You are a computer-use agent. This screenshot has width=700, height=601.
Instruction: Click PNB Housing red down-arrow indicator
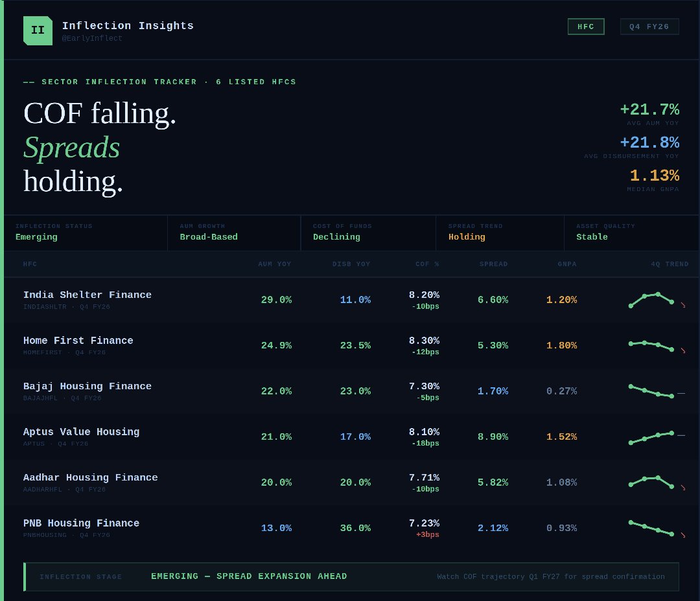click(682, 534)
